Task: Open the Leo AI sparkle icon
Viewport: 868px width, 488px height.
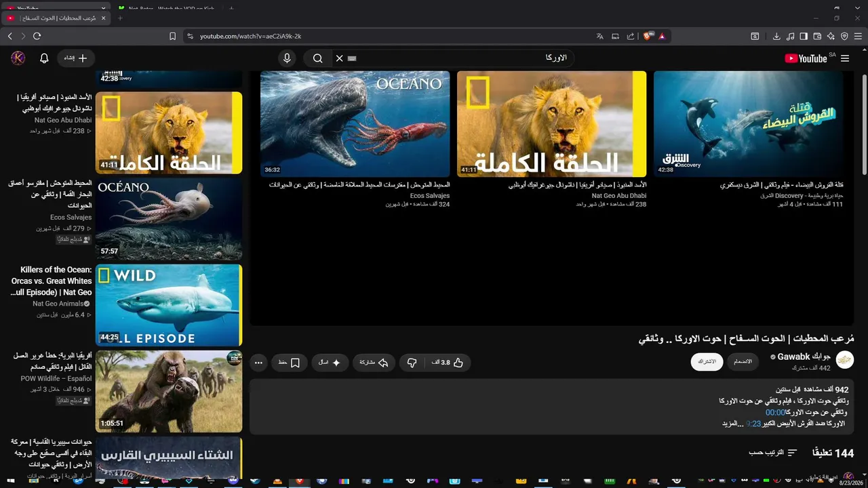Action: [x=831, y=36]
